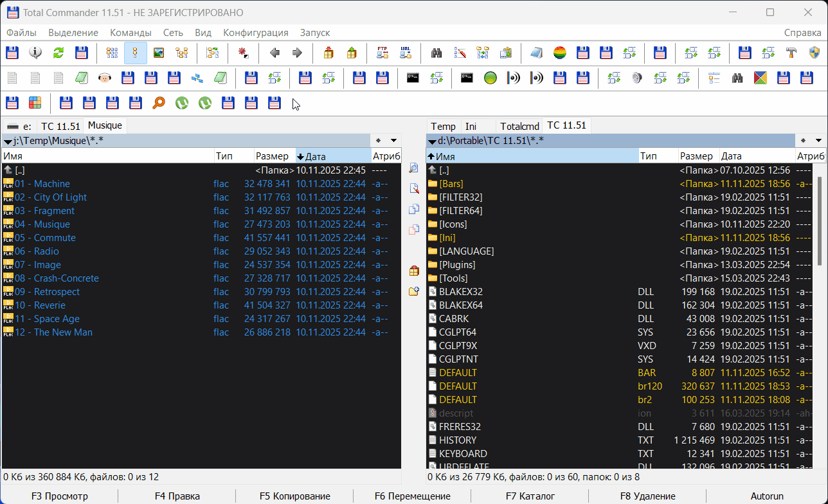Image resolution: width=828 pixels, height=504 pixels.
Task: Click the pack files gift icon
Action: [328, 53]
